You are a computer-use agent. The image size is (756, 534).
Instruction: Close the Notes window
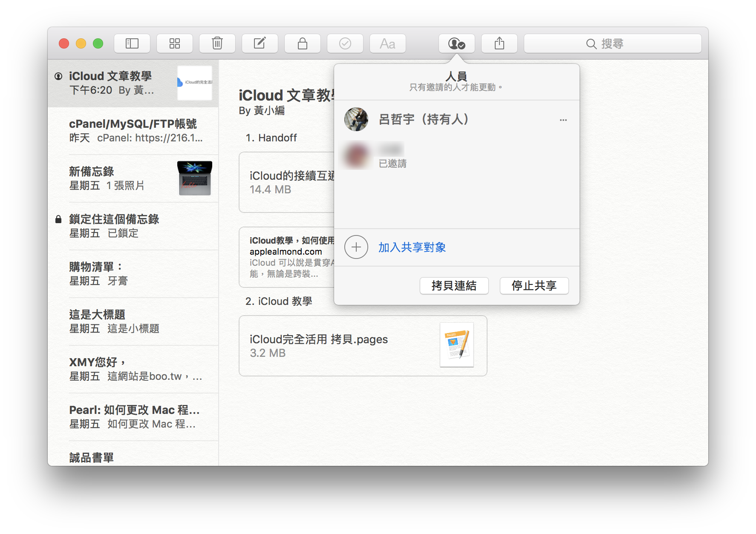click(x=64, y=43)
